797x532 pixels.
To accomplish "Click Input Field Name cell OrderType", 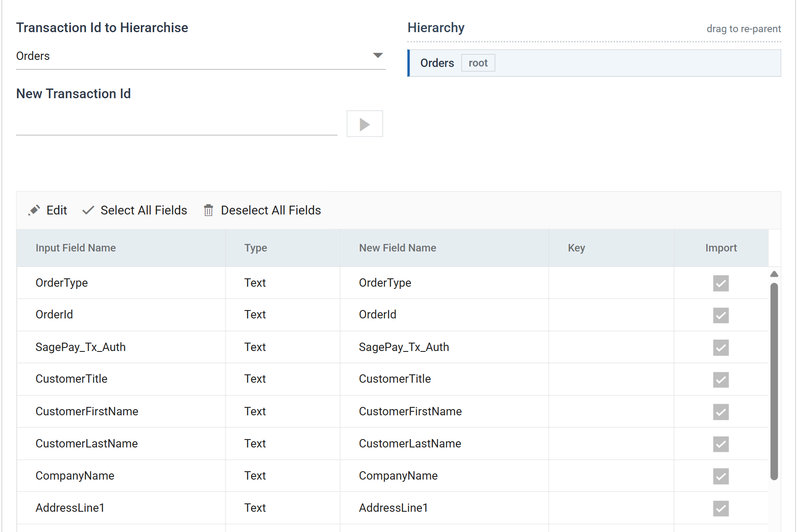I will (x=121, y=283).
